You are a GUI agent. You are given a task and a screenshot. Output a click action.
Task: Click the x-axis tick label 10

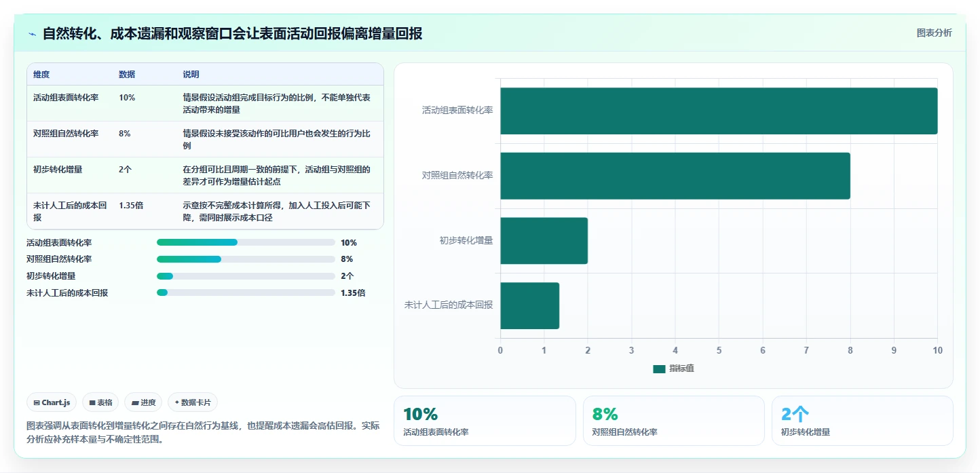click(937, 350)
